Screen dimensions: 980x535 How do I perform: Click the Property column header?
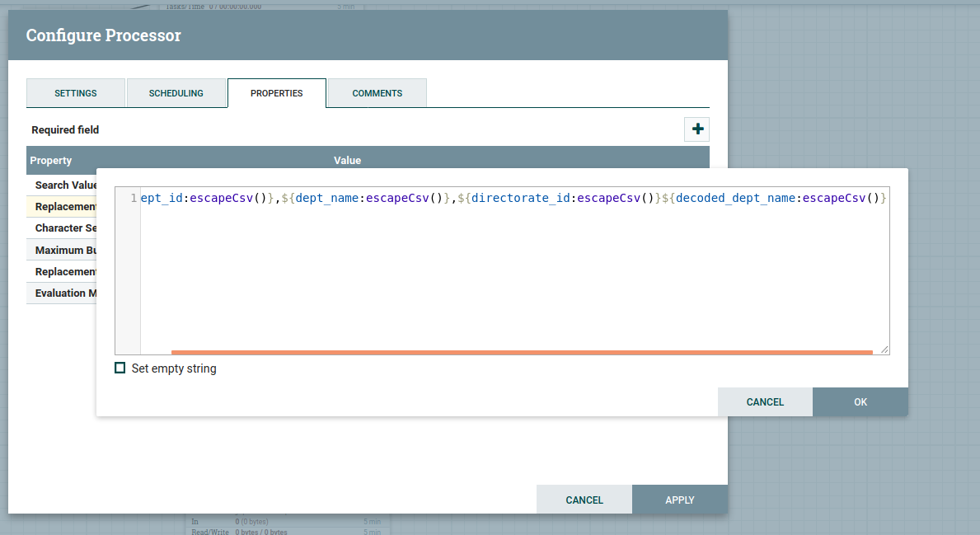pos(51,161)
